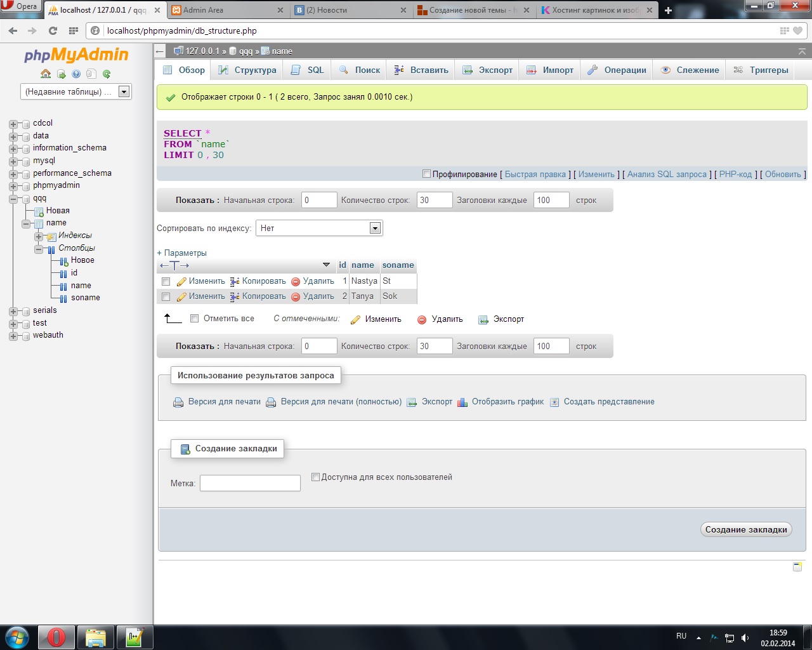The width and height of the screenshot is (812, 650).
Task: Click the phpMyAdmin home icon
Action: [46, 74]
